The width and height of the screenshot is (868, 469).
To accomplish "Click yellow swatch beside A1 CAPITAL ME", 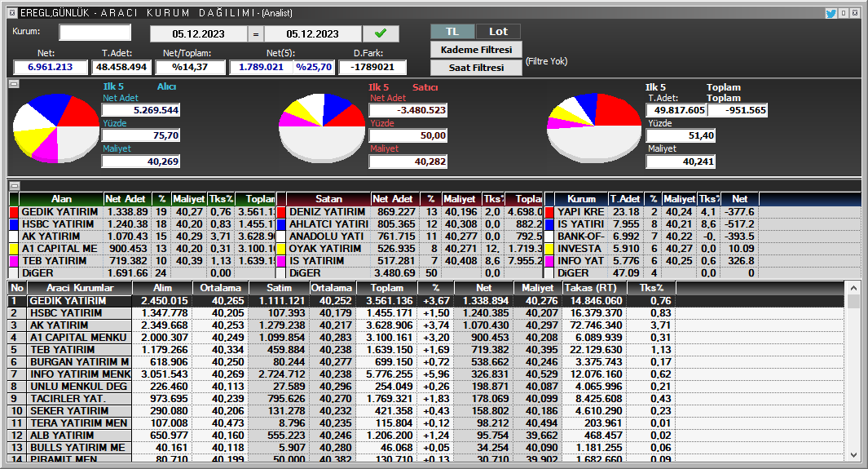I will point(14,249).
